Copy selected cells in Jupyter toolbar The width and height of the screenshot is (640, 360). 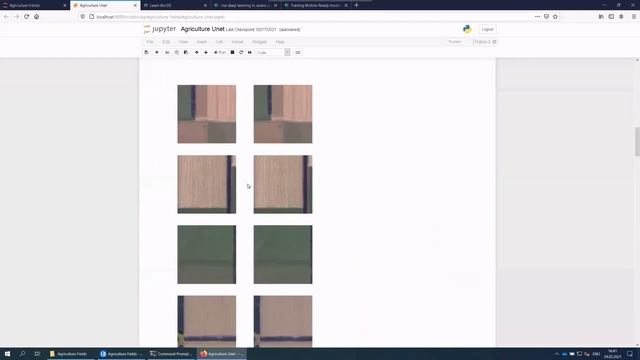(177, 52)
